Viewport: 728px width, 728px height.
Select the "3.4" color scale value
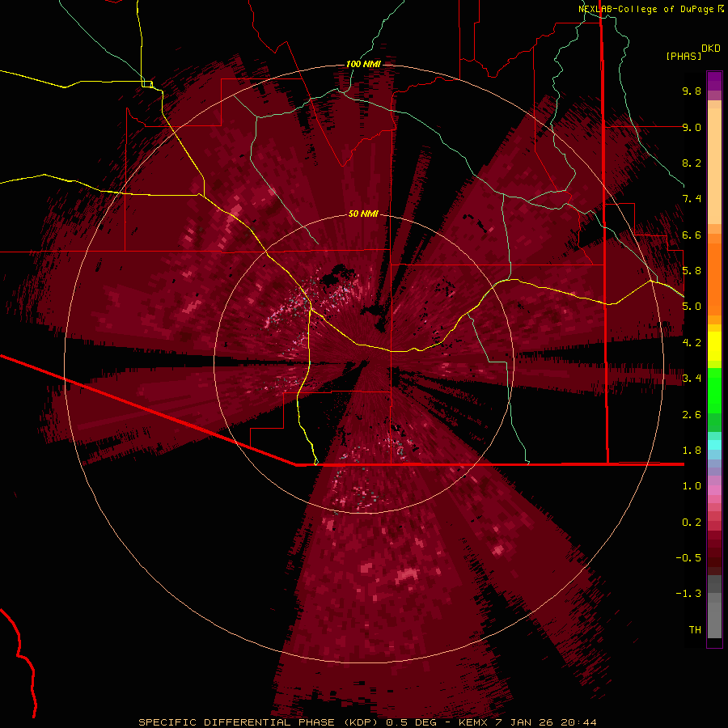(692, 379)
